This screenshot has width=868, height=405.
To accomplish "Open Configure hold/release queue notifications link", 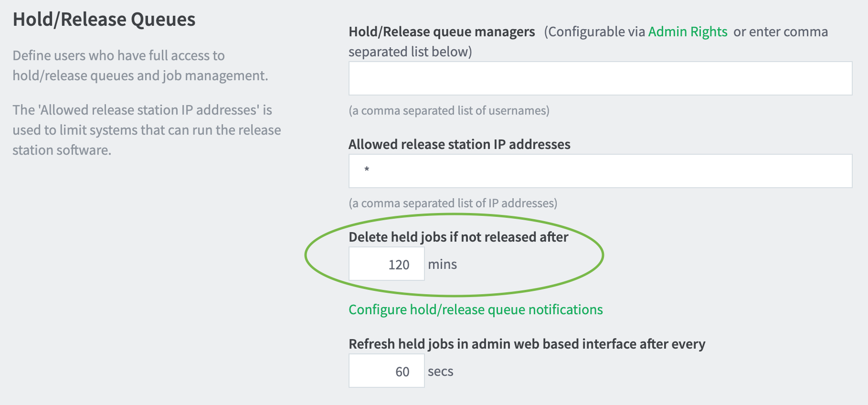I will click(476, 309).
